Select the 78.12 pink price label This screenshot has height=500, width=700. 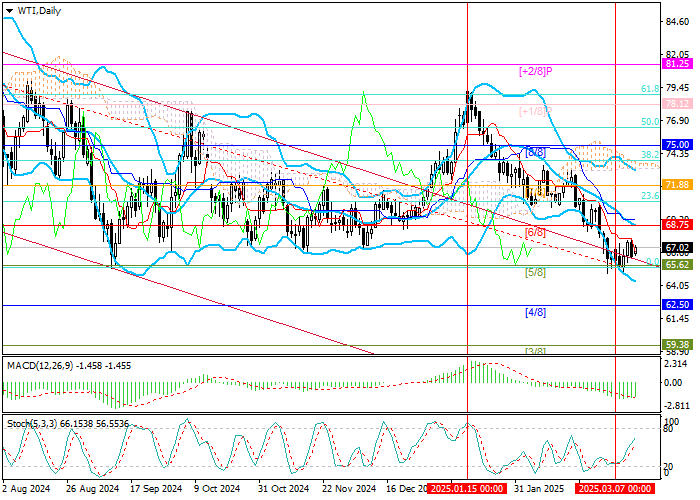click(x=679, y=103)
